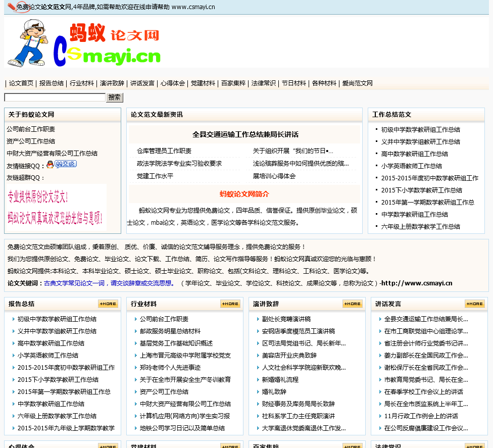Select 节日材料 in navigation bar

(x=294, y=83)
